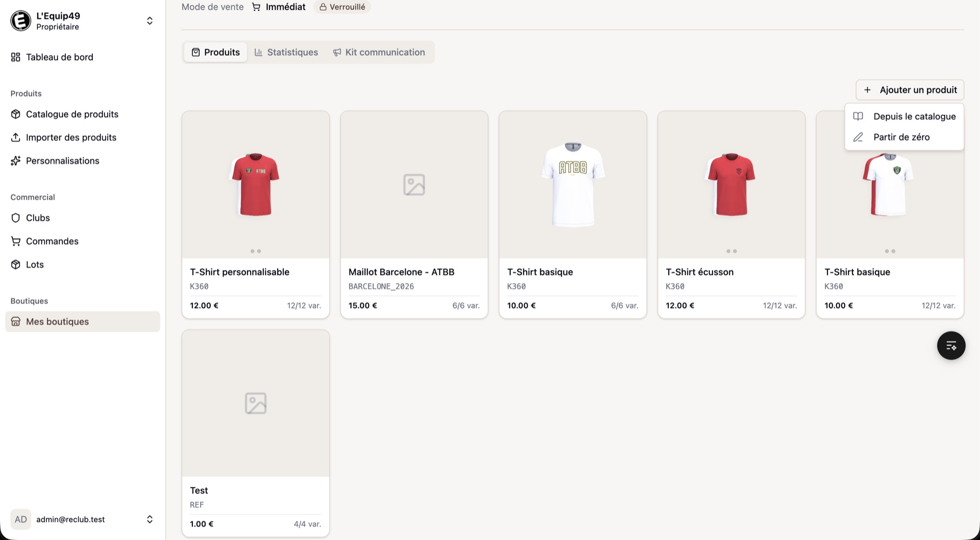Click the Ajouter un produit dropdown button

tap(910, 90)
